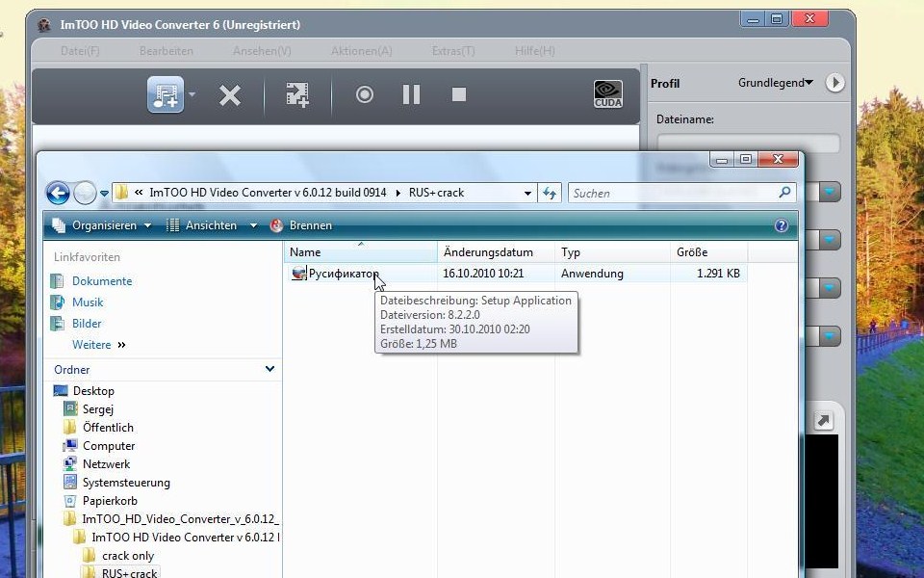Stop conversion with the square icon
Image resolution: width=924 pixels, height=578 pixels.
pos(459,94)
